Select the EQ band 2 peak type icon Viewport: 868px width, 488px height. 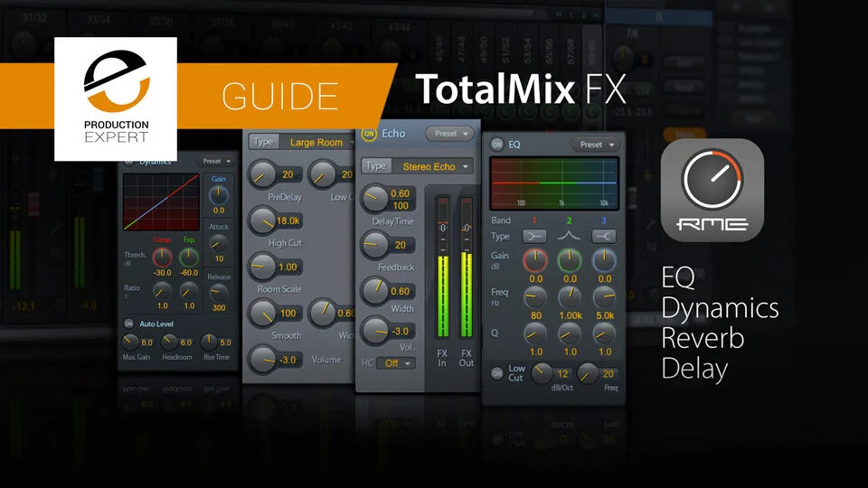tap(569, 236)
